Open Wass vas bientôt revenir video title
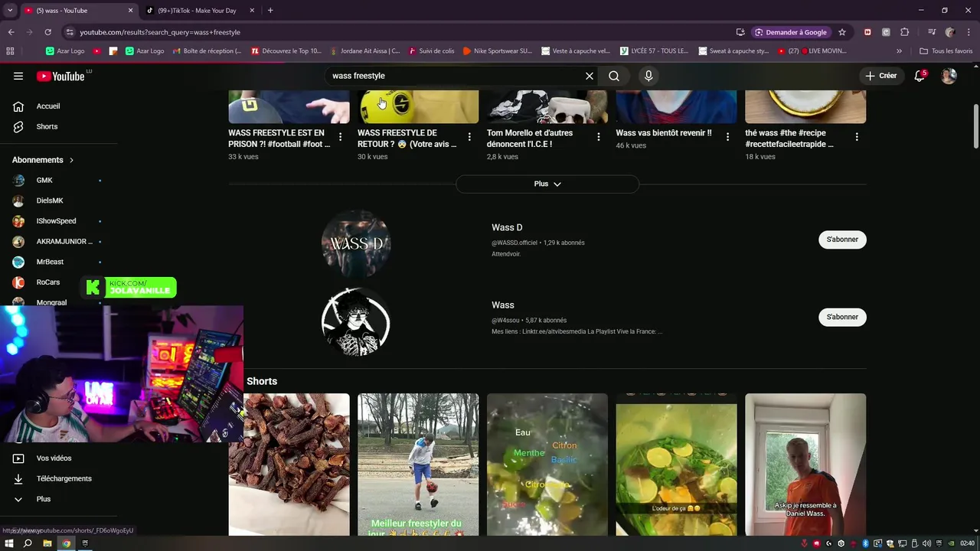Screen dimensions: 980x551 coord(664,133)
